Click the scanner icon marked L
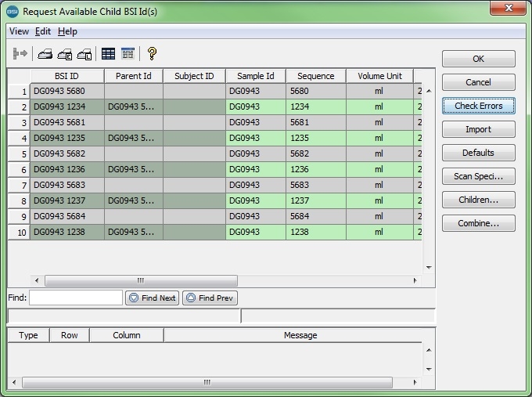Image resolution: width=532 pixels, height=397 pixels. 84,54
